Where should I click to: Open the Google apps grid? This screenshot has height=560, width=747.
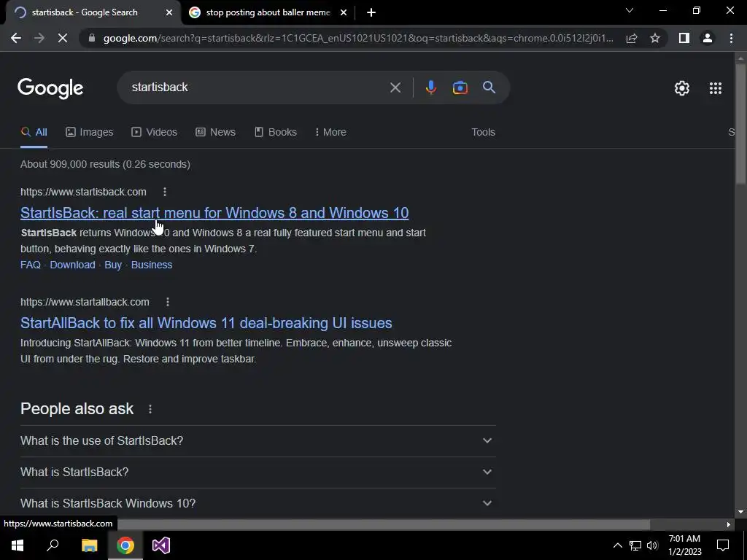tap(716, 88)
